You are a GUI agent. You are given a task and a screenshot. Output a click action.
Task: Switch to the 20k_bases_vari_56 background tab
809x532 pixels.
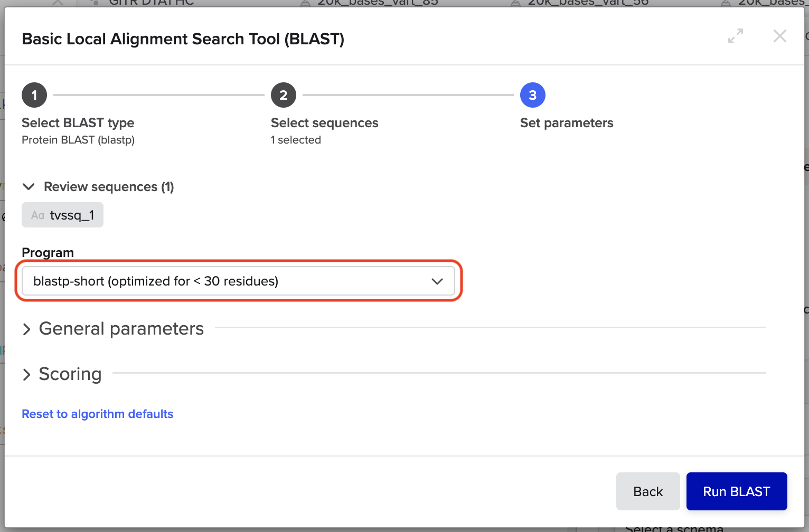pyautogui.click(x=587, y=3)
